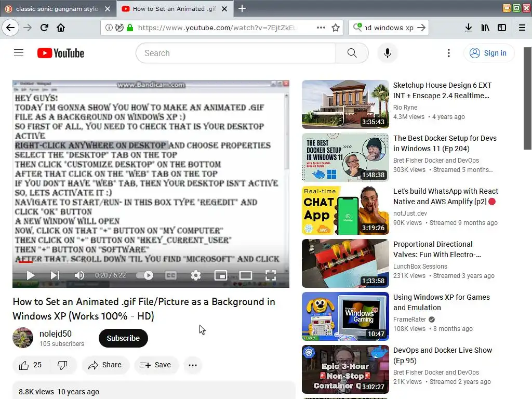Expand description showing 8.8K views
The image size is (532, 399).
click(154, 391)
